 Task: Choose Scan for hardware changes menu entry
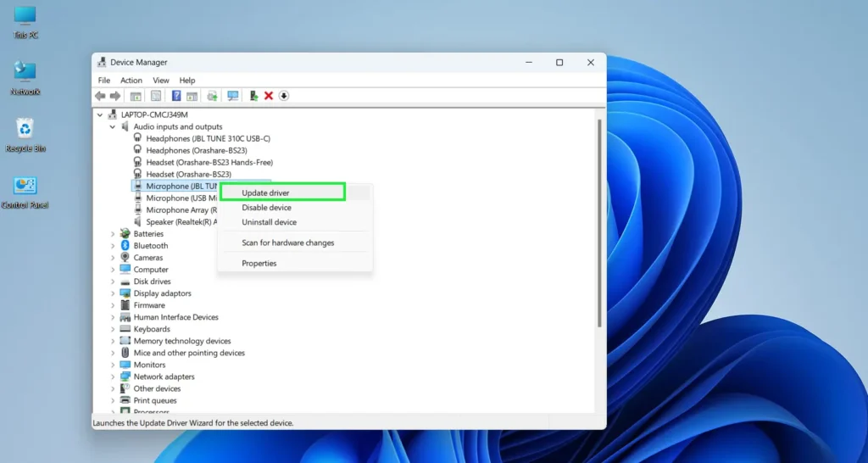click(296, 243)
